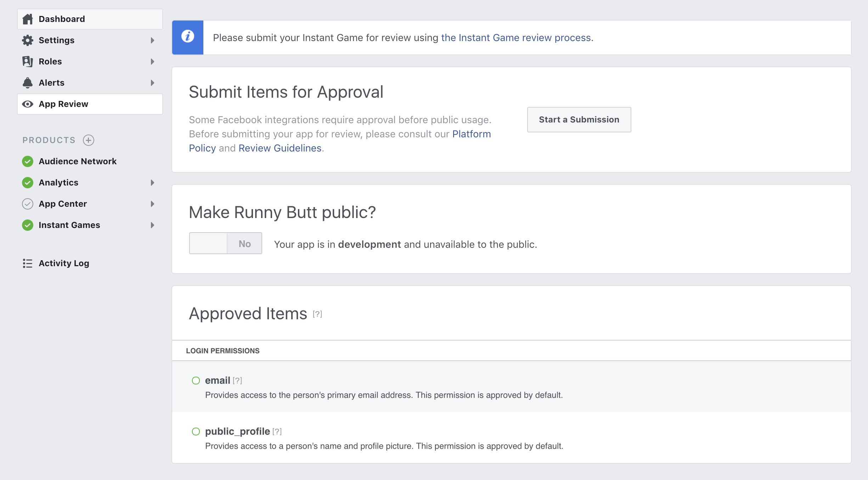The height and width of the screenshot is (480, 868).
Task: Expand the Instant Games submenu arrow
Action: click(x=152, y=225)
